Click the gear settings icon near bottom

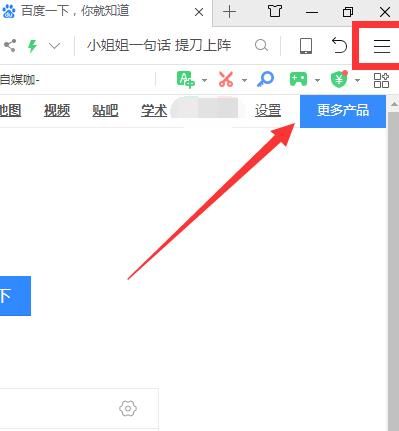click(x=128, y=408)
